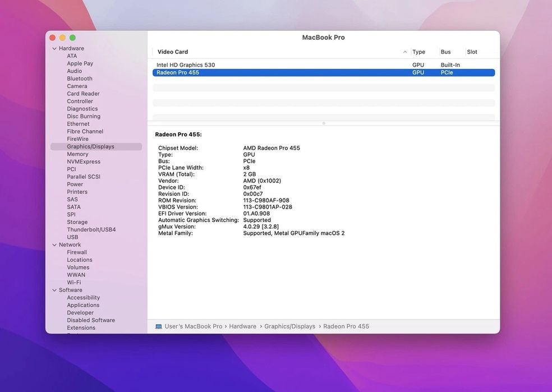The width and height of the screenshot is (552, 392).
Task: Open Ethernet hardware info
Action: pyautogui.click(x=78, y=124)
